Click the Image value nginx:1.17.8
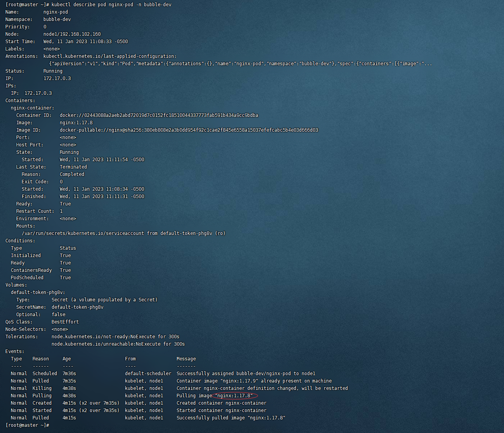 coord(76,123)
